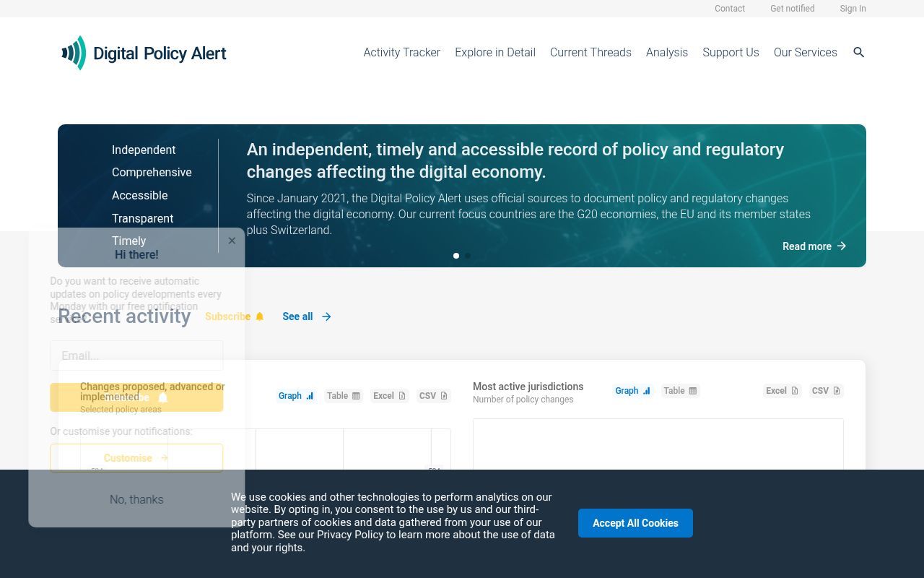
Task: Click the Sign In link
Action: pyautogui.click(x=853, y=9)
